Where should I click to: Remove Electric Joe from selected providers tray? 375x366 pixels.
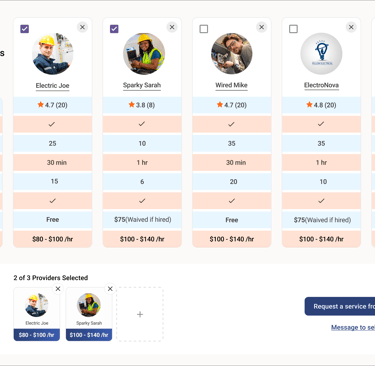tap(58, 289)
